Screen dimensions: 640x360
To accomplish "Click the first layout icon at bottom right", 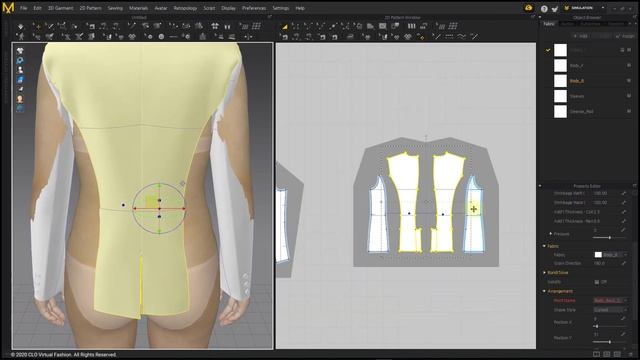I will coord(596,354).
